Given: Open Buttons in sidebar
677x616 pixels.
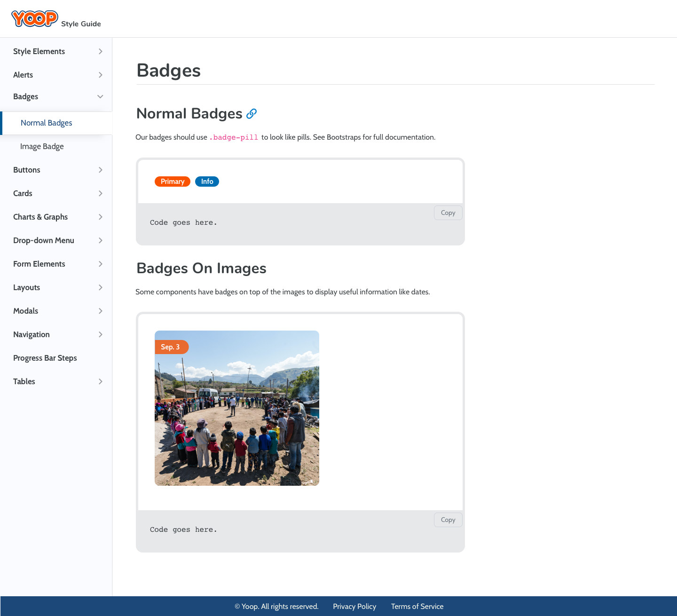Looking at the screenshot, I should [x=27, y=170].
